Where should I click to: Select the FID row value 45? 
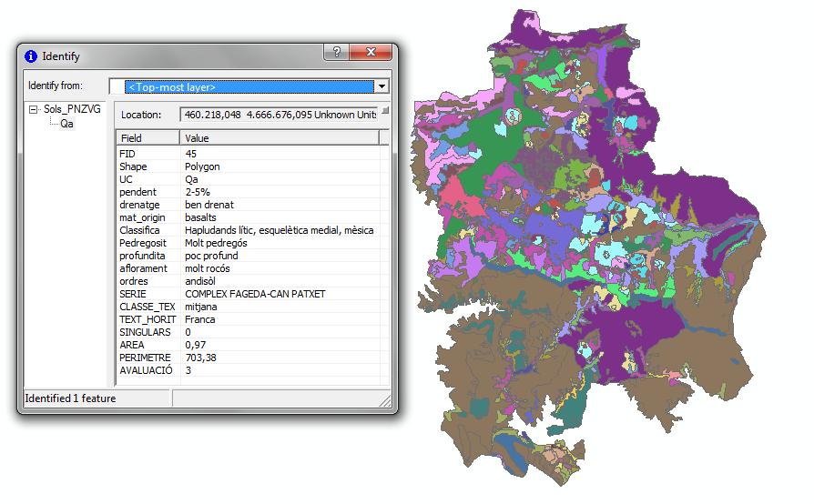pyautogui.click(x=190, y=154)
